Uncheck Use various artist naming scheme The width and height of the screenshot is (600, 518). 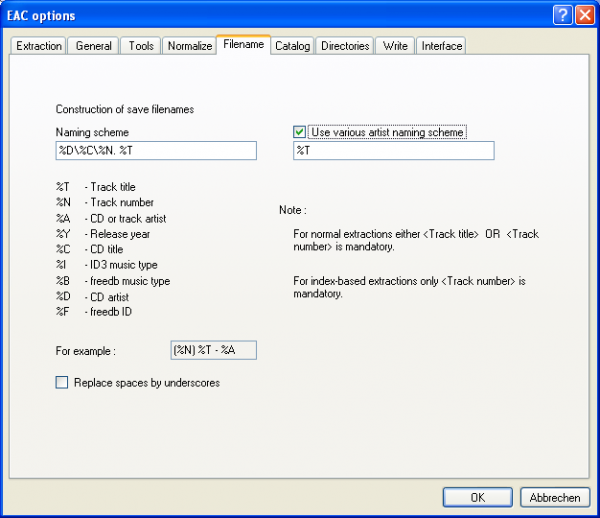coord(299,132)
